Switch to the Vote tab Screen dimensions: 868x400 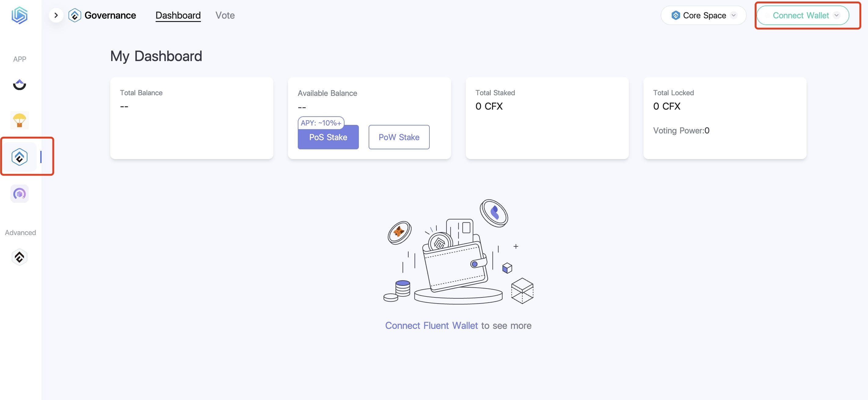225,16
